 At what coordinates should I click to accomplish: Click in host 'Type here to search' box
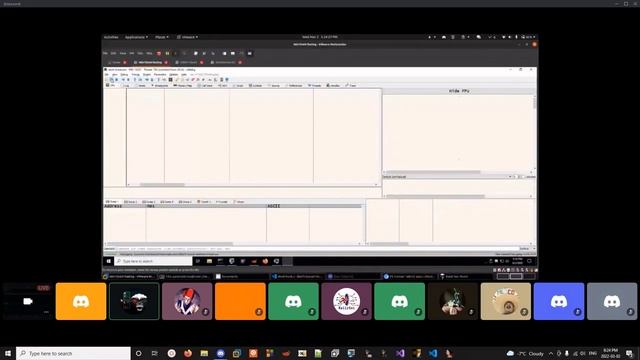tap(73, 353)
